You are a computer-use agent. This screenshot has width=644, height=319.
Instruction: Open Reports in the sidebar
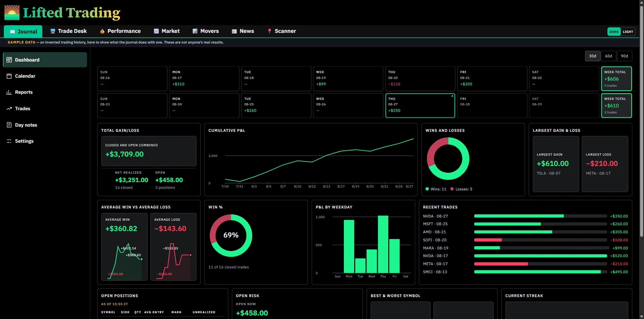click(45, 92)
